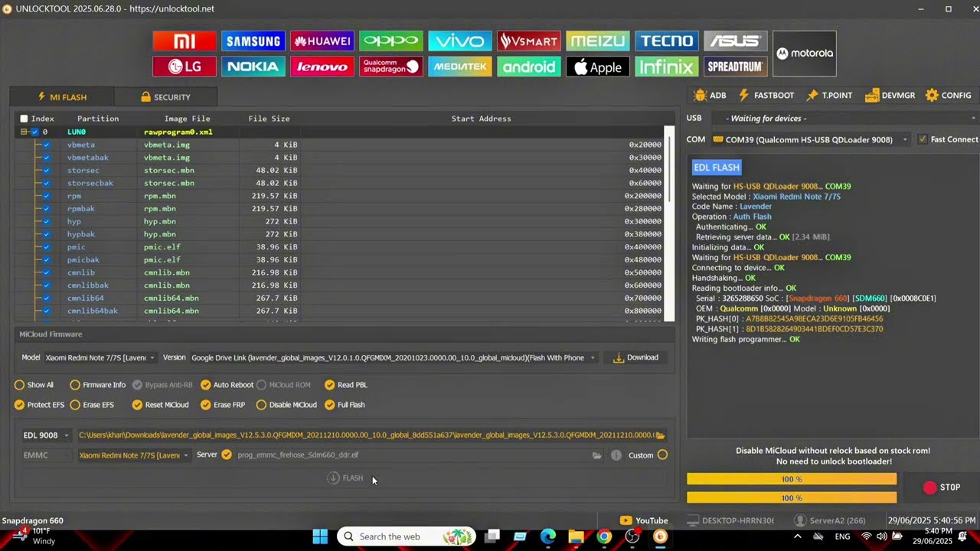Toggle the Reset MiCloud option
Screen dimensions: 980x551
137,405
